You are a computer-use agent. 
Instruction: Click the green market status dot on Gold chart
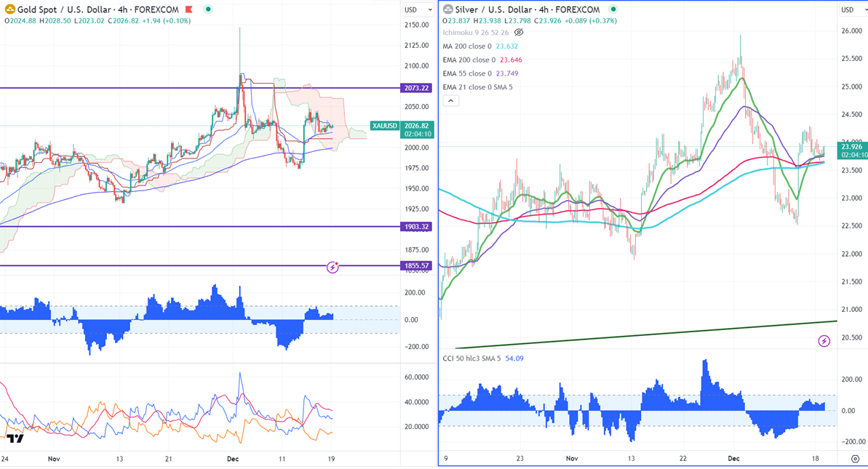tap(208, 9)
